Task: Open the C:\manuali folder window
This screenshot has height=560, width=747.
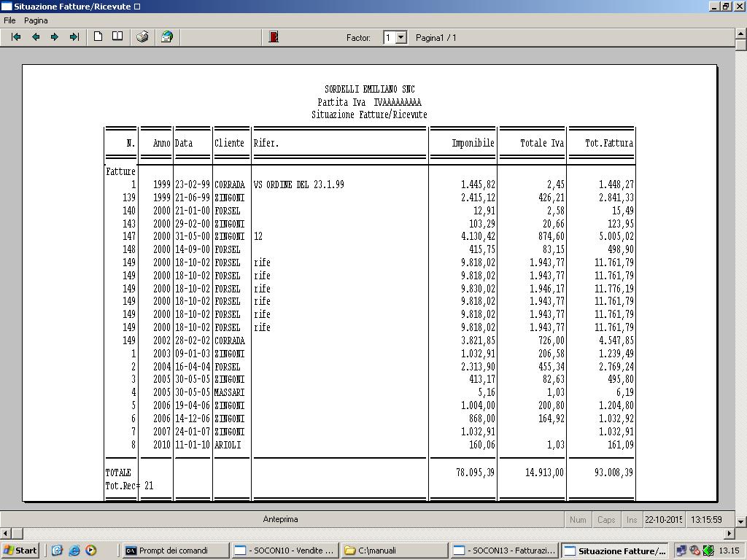Action: (x=394, y=551)
